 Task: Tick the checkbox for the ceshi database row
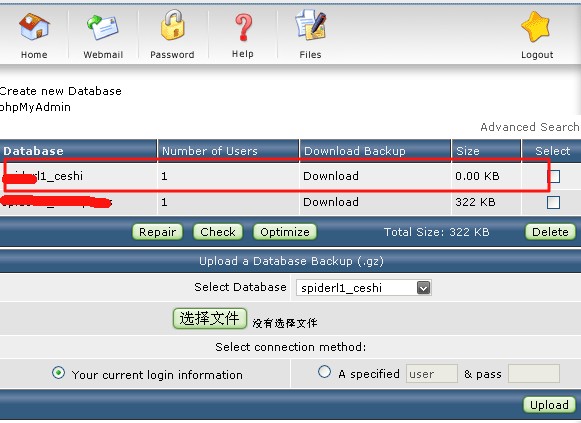click(553, 176)
